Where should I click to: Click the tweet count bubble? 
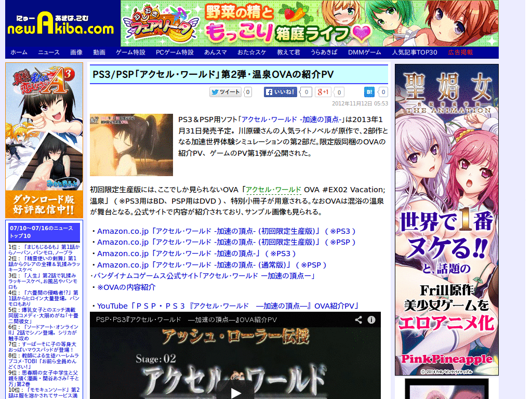(248, 92)
